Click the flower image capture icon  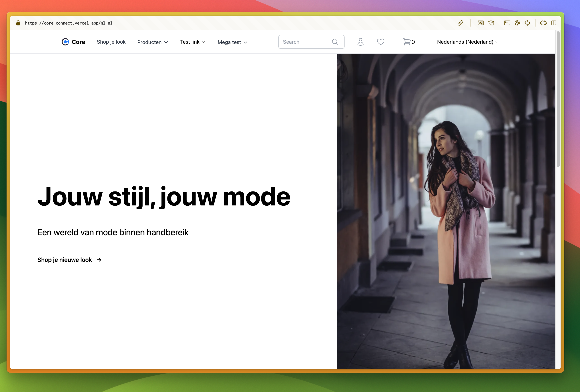480,23
